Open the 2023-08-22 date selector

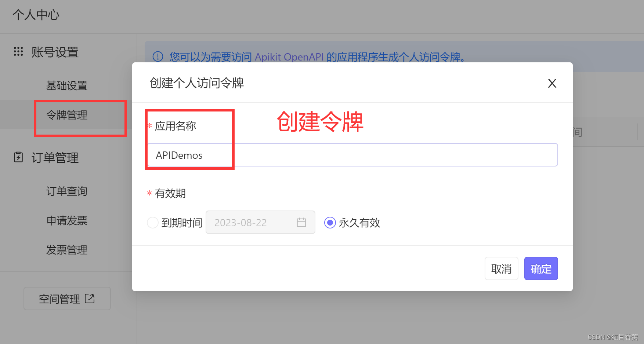pyautogui.click(x=249, y=222)
